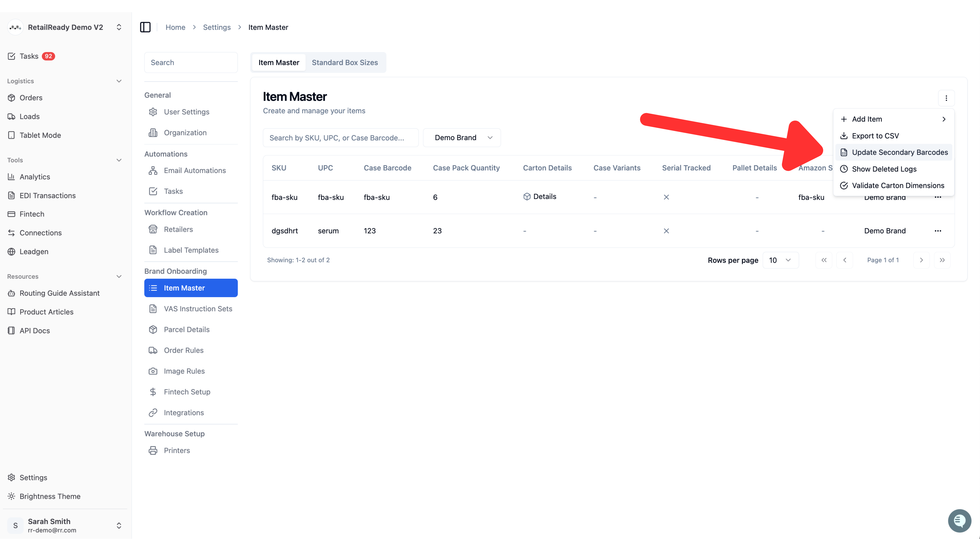Go to last page button
Image resolution: width=980 pixels, height=551 pixels.
[x=942, y=260]
